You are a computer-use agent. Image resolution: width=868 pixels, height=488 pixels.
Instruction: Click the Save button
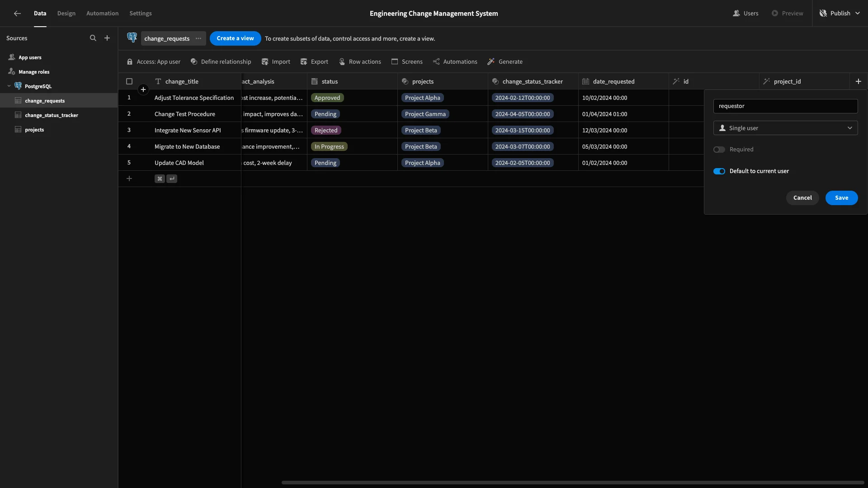[x=842, y=198]
